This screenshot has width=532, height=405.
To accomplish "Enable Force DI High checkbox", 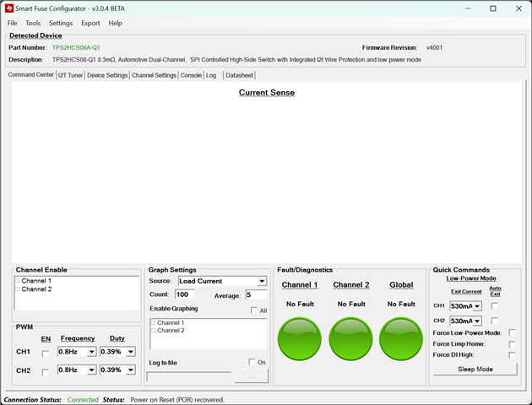I will coord(512,355).
